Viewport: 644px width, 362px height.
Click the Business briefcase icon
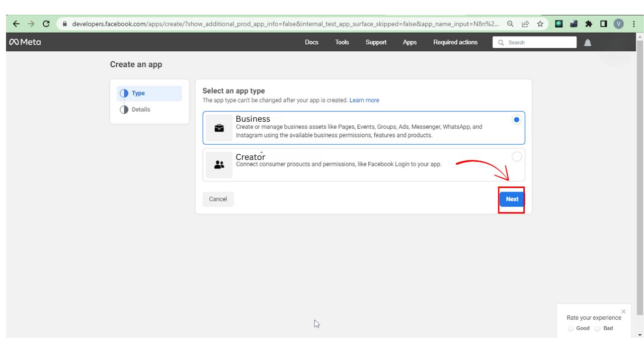pyautogui.click(x=219, y=128)
